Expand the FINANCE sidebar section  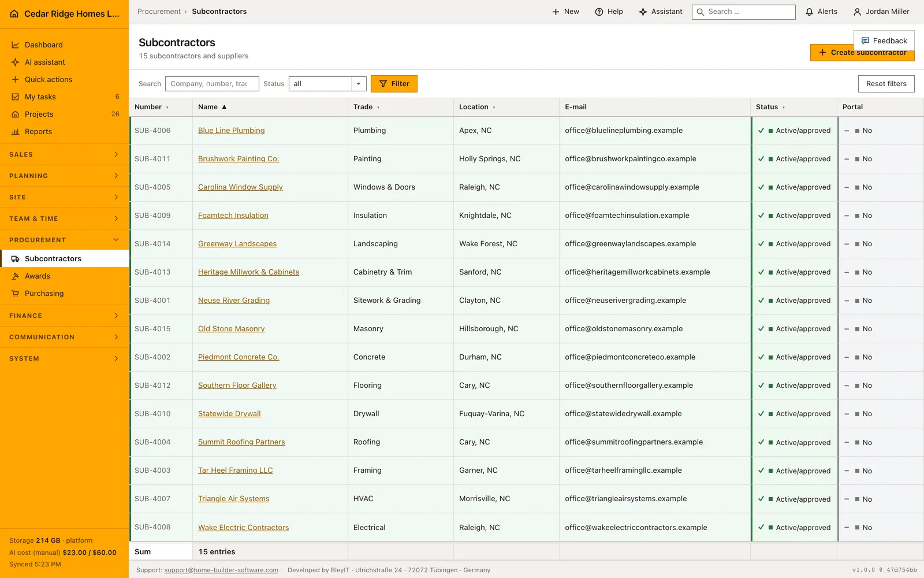(x=64, y=316)
